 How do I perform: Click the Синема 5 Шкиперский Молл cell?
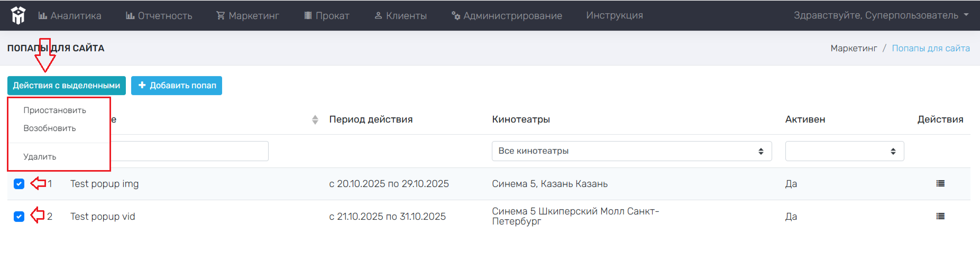point(575,216)
